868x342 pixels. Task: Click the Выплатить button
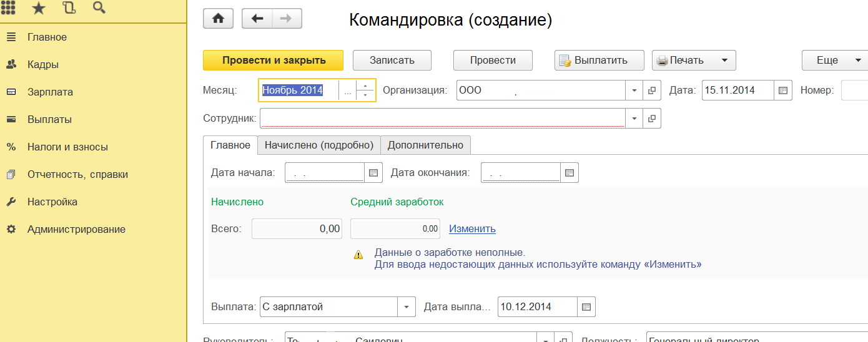pyautogui.click(x=599, y=61)
